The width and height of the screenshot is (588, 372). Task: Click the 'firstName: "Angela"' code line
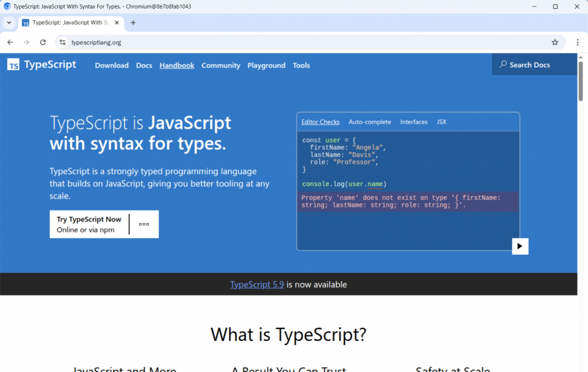pyautogui.click(x=347, y=148)
